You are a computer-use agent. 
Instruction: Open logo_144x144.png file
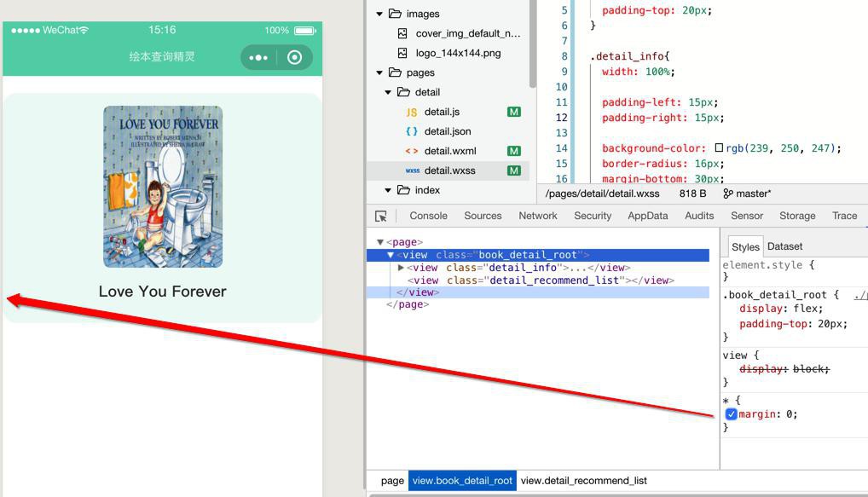coord(458,53)
